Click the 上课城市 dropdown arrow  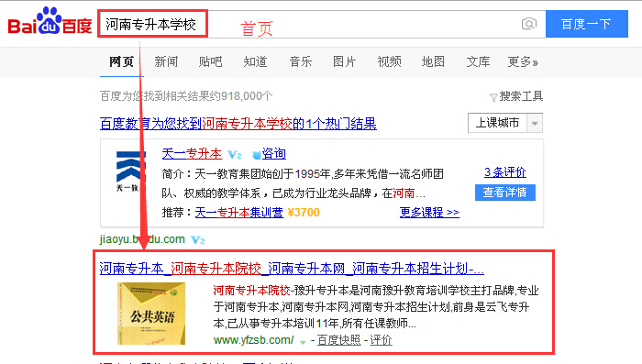pos(535,123)
